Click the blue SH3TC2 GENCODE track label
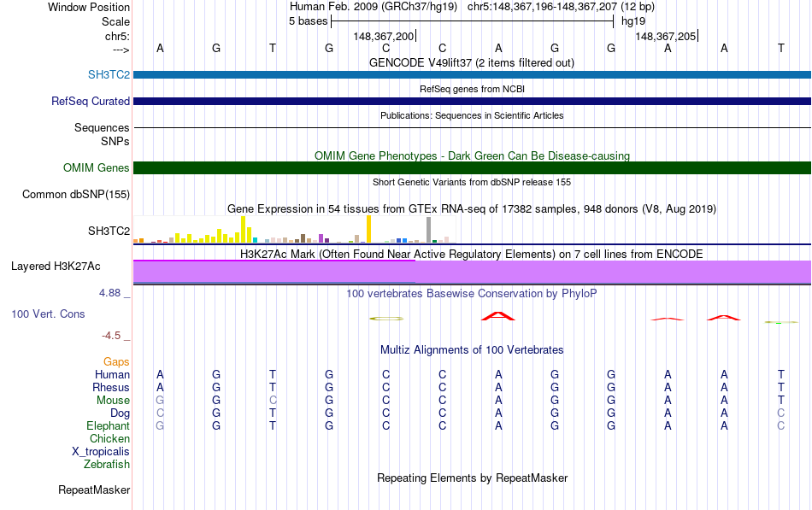Screen dimensions: 812x510 pos(109,74)
